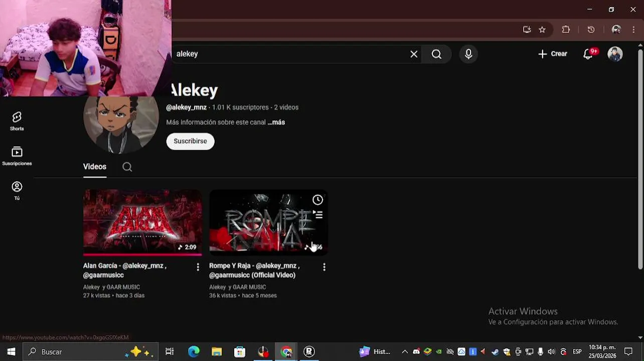Bookmark this page with the star icon
The height and width of the screenshot is (361, 644).
(x=542, y=30)
